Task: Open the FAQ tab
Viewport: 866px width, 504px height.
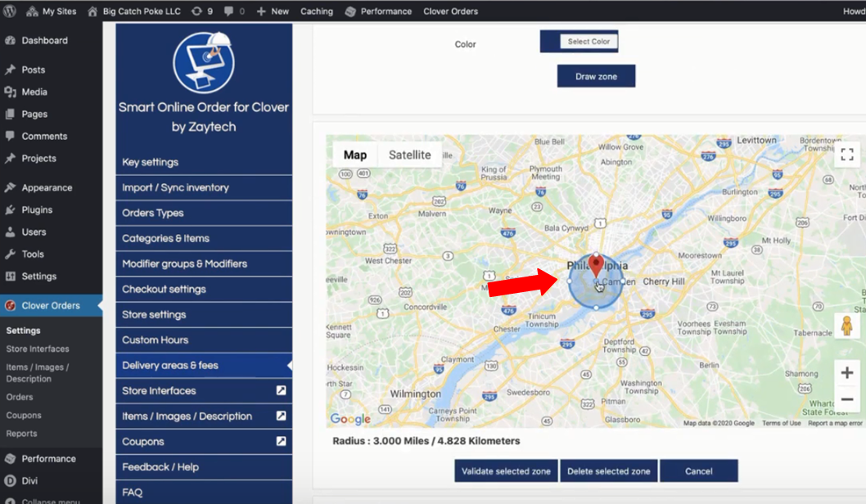Action: coord(204,493)
